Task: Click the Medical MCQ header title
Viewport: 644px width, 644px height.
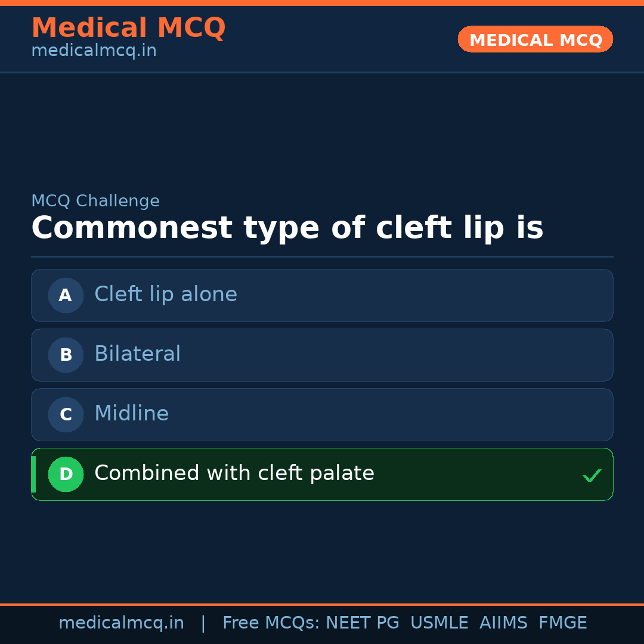Action: click(128, 27)
